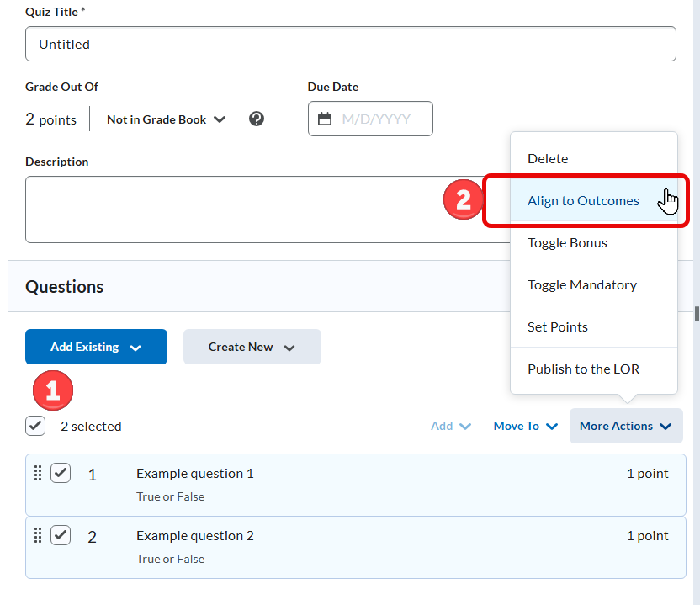
Task: Deselect Example question 2 checkbox
Action: [x=61, y=536]
